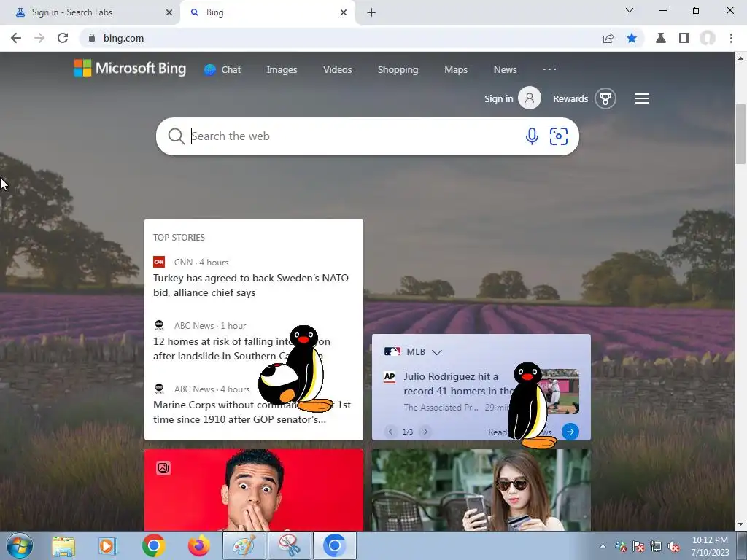Open the News section
Screen dimensions: 747x560
tap(505, 69)
